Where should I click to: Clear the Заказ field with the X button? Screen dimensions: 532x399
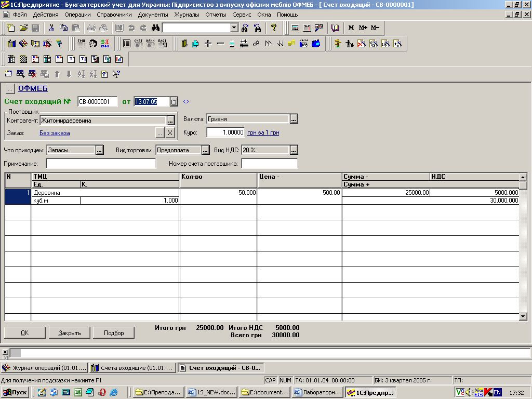[170, 133]
